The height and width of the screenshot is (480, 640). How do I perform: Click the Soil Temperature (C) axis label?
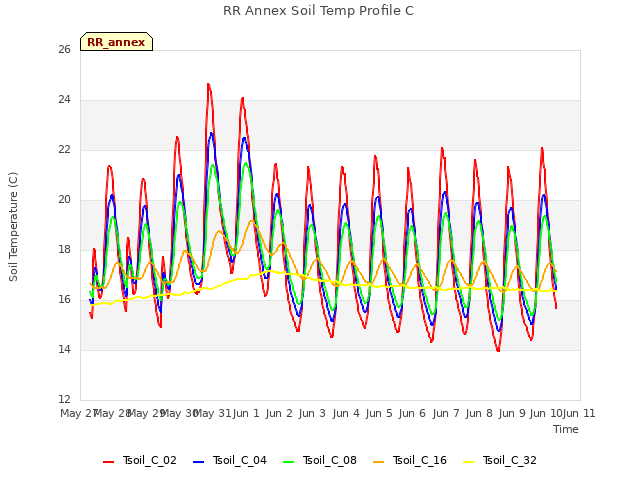13,227
